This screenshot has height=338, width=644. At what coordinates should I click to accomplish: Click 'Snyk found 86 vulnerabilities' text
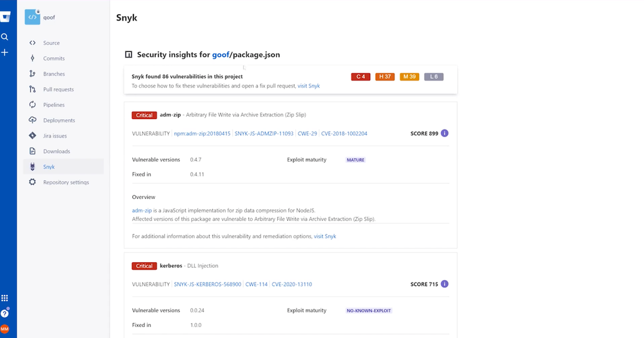(187, 77)
